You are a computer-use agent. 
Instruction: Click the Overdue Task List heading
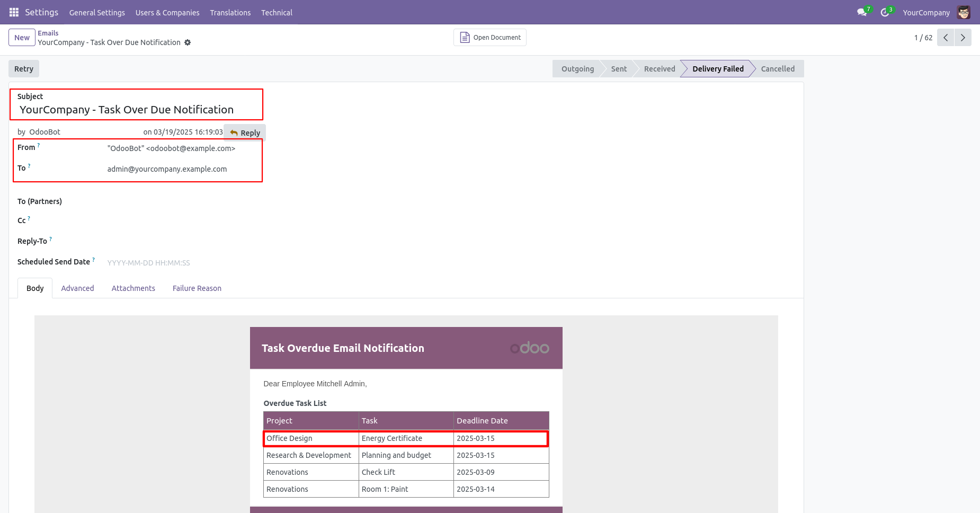tap(295, 403)
